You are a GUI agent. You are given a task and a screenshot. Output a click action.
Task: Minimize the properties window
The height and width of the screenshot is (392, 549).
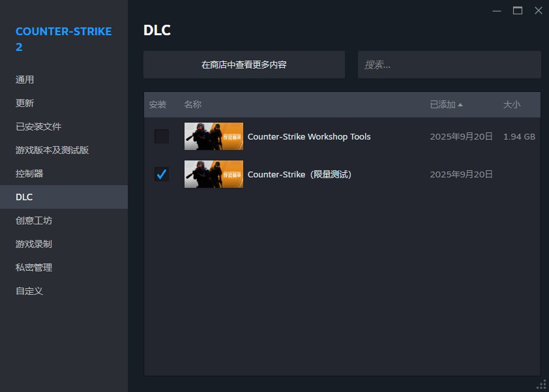coord(496,11)
